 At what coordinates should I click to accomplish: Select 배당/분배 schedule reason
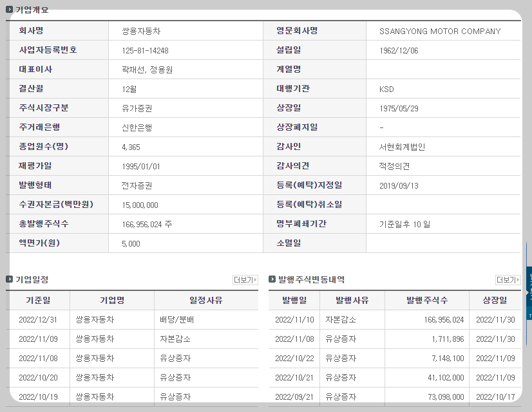click(176, 320)
